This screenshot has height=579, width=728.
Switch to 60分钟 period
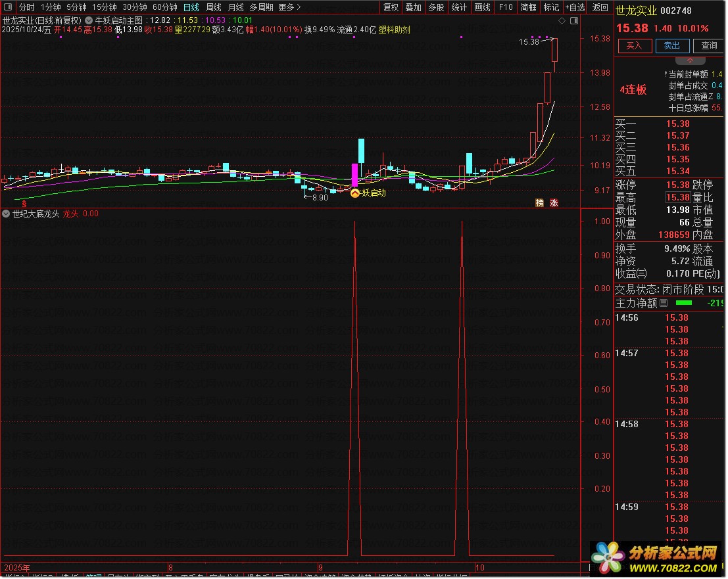click(x=165, y=7)
